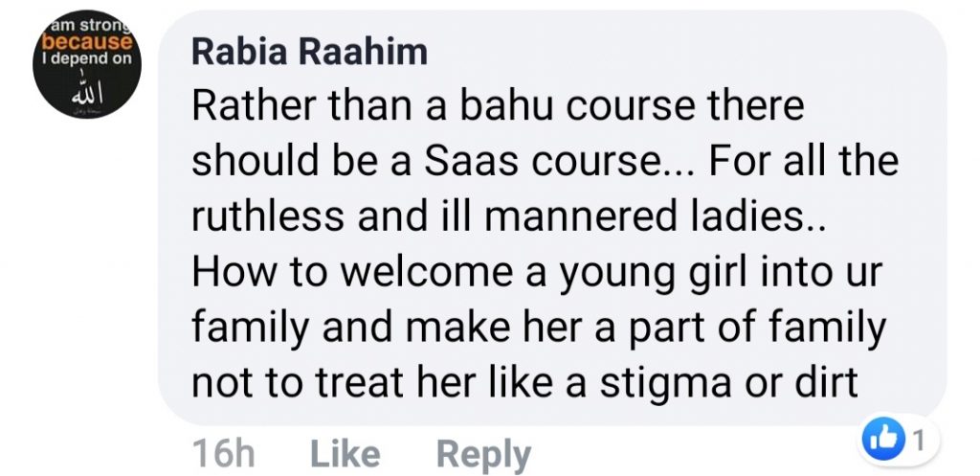
Task: Open the commenter name Rabia Raahim
Action: [x=309, y=52]
